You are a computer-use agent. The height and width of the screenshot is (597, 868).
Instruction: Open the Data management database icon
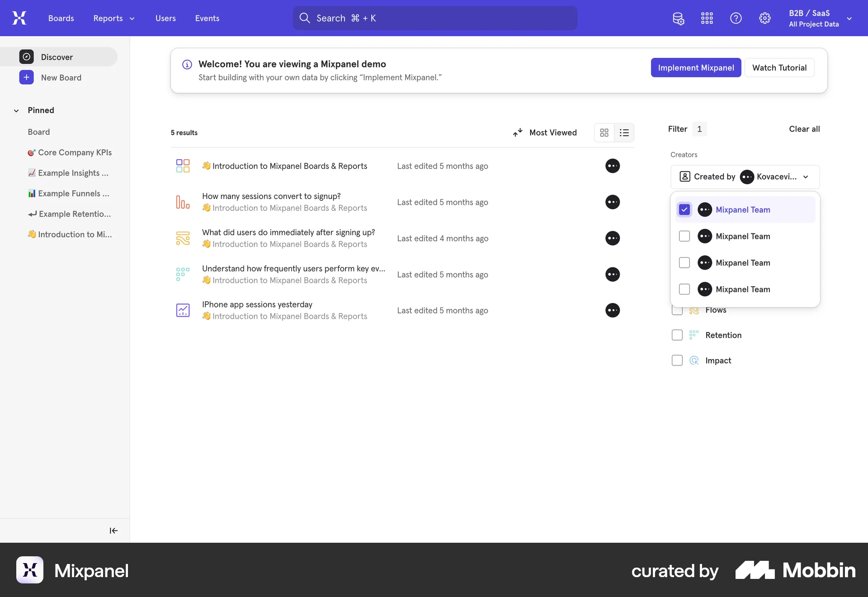click(678, 18)
